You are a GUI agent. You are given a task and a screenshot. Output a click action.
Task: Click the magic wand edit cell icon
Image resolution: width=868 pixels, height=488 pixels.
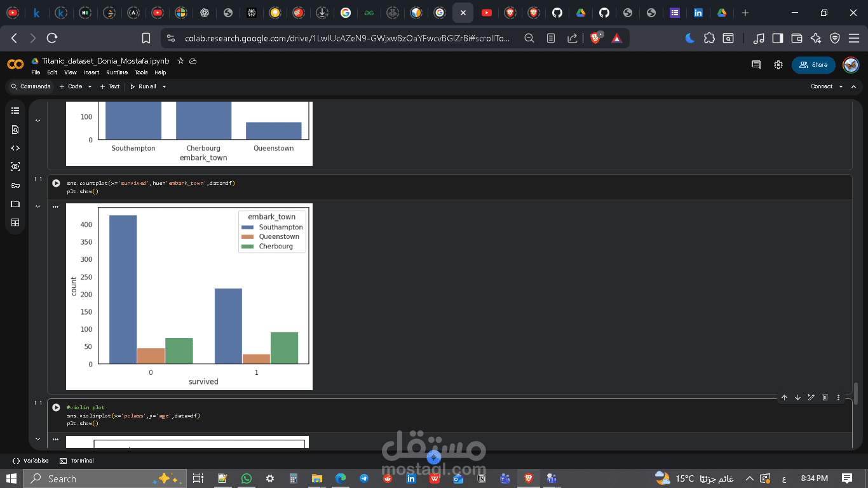coord(811,397)
